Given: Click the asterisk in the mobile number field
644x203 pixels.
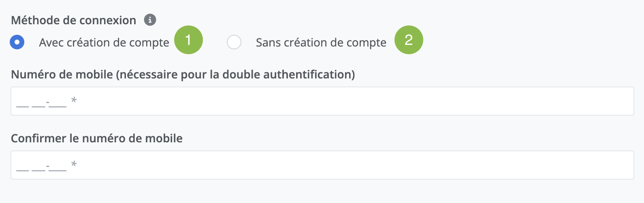Looking at the screenshot, I should (74, 100).
